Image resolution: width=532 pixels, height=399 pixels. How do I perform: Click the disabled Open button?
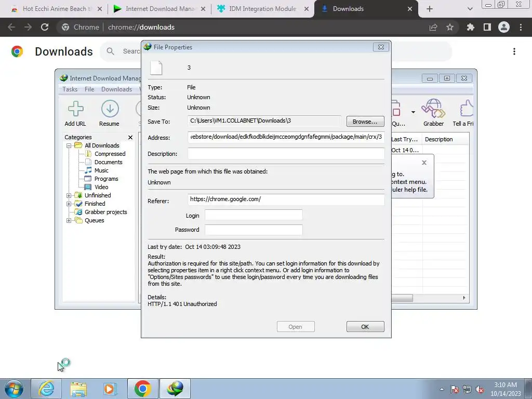pyautogui.click(x=296, y=327)
